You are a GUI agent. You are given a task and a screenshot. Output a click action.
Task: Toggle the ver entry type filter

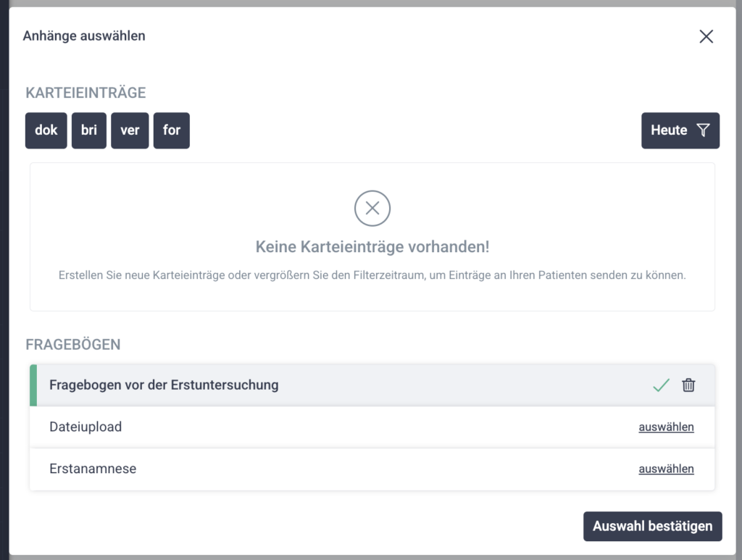pos(130,130)
